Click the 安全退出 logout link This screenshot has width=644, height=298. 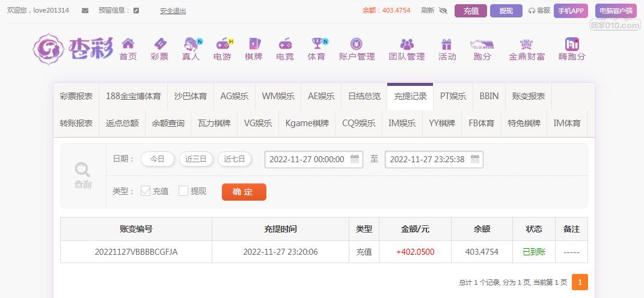[x=173, y=11]
